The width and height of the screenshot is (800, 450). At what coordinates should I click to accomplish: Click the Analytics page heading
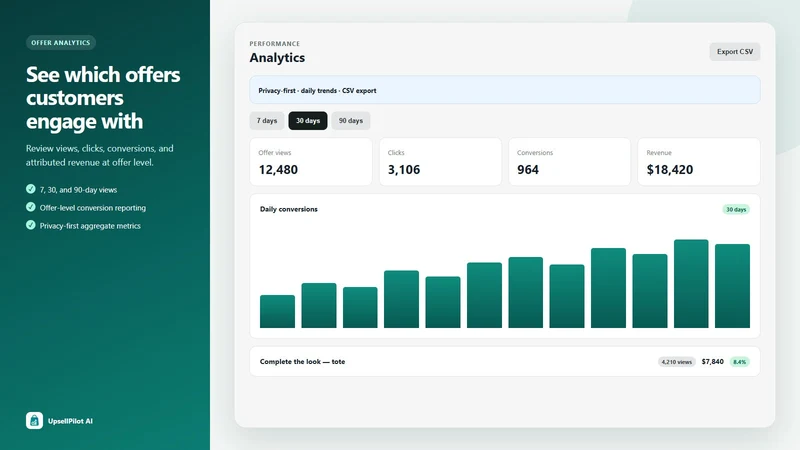(277, 58)
